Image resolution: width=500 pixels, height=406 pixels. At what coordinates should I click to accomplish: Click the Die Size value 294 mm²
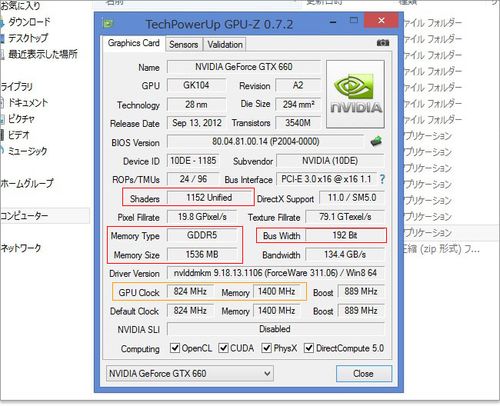[298, 104]
